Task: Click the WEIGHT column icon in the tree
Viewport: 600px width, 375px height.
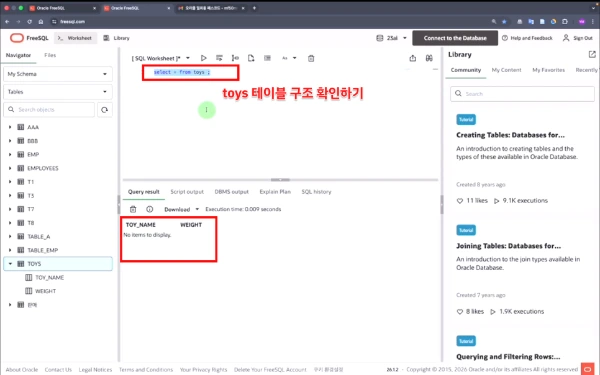Action: click(29, 291)
